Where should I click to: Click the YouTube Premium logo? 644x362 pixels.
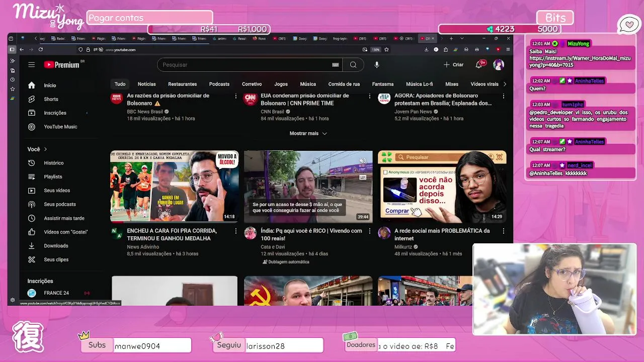[x=61, y=64]
